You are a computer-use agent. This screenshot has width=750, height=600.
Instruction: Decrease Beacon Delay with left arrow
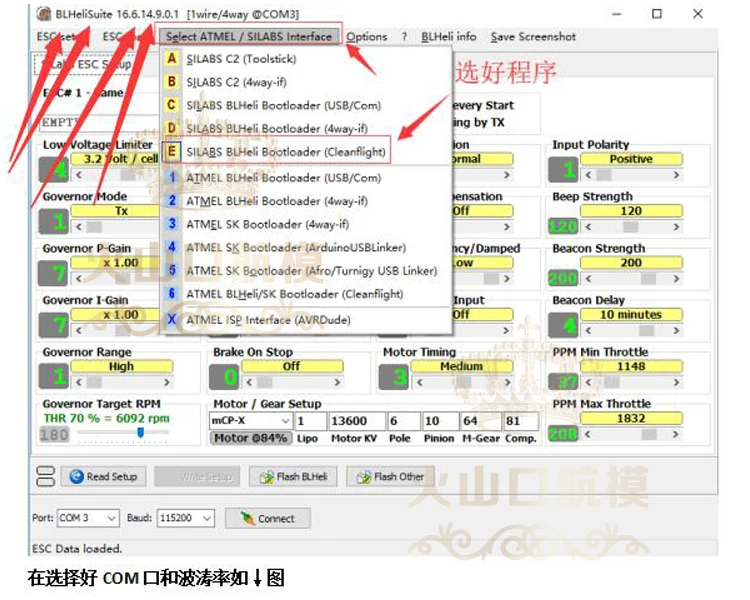click(x=588, y=330)
